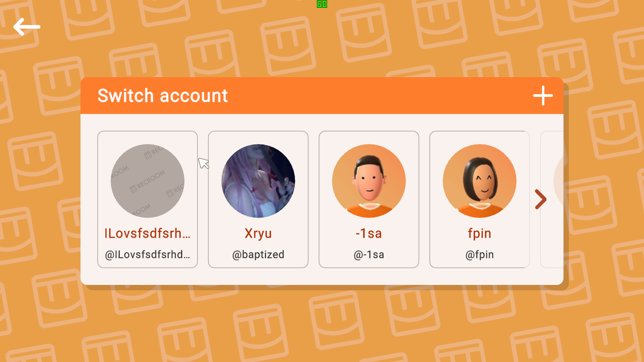644x362 pixels.
Task: Click the @baptized username handle
Action: click(258, 255)
